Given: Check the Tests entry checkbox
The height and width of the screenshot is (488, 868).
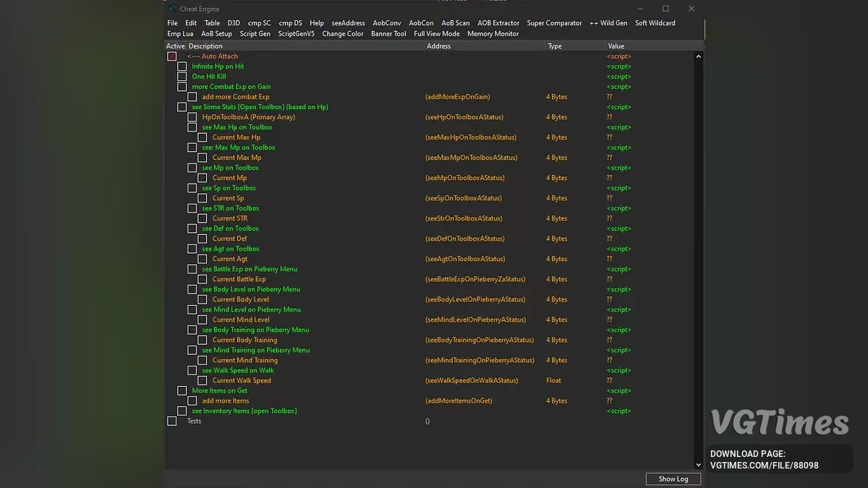Looking at the screenshot, I should pyautogui.click(x=172, y=421).
